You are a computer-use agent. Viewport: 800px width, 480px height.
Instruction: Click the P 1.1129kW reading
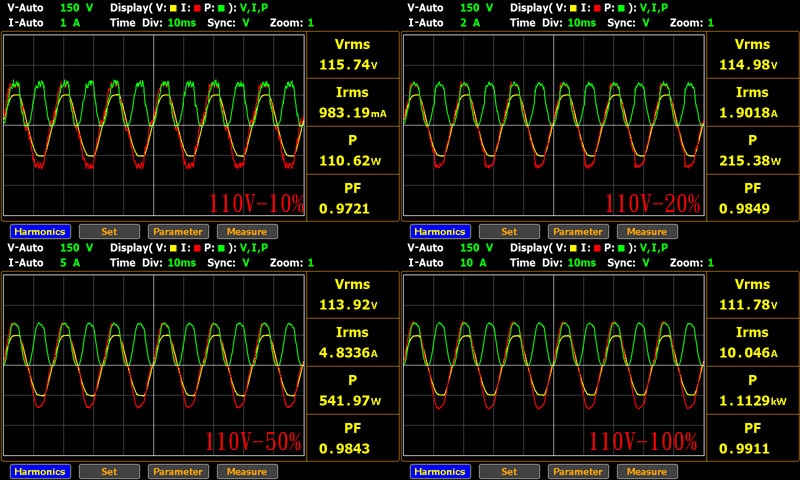[x=753, y=390]
